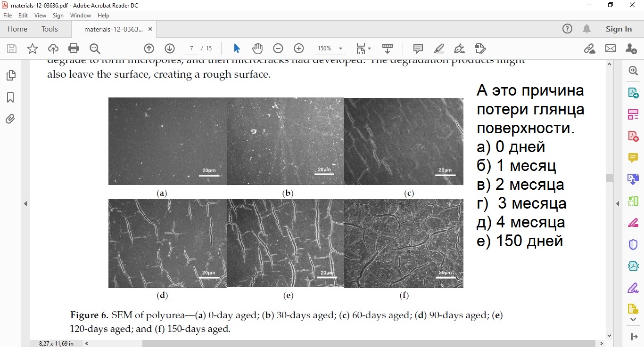Open the Protect shield tool
This screenshot has width=644, height=347.
(x=633, y=244)
